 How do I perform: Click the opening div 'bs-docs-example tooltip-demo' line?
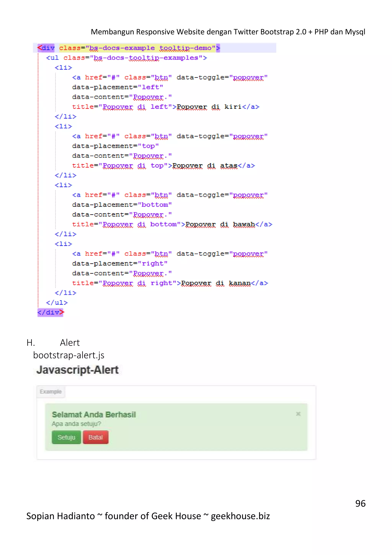point(129,48)
